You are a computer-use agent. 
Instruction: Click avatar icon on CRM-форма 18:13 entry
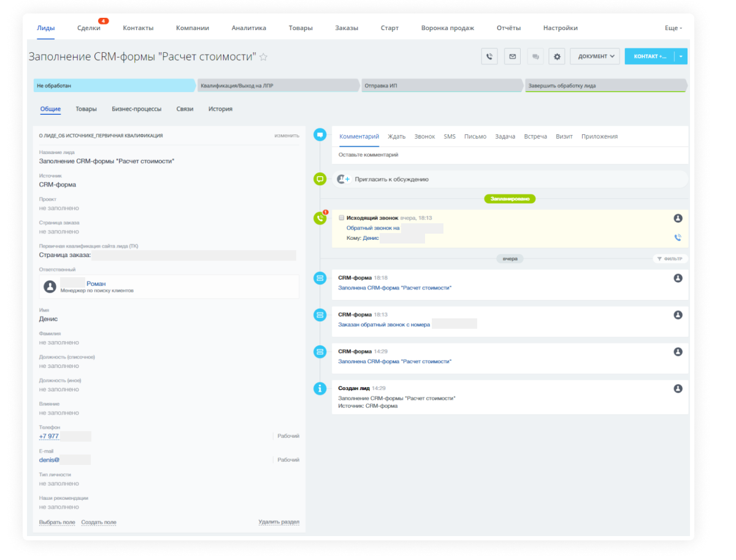(678, 315)
